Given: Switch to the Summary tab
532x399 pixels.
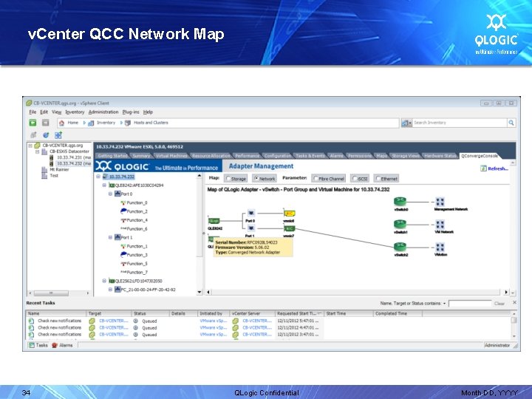Looking at the screenshot, I should click(141, 156).
